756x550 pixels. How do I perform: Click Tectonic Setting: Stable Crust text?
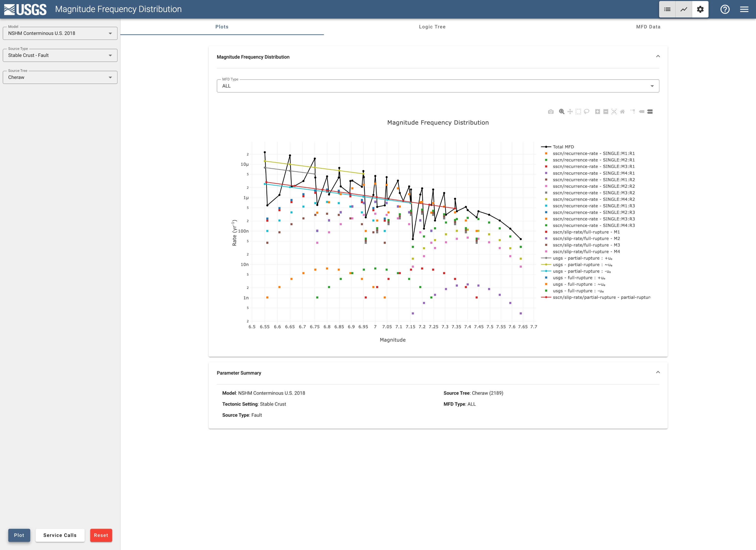[254, 404]
